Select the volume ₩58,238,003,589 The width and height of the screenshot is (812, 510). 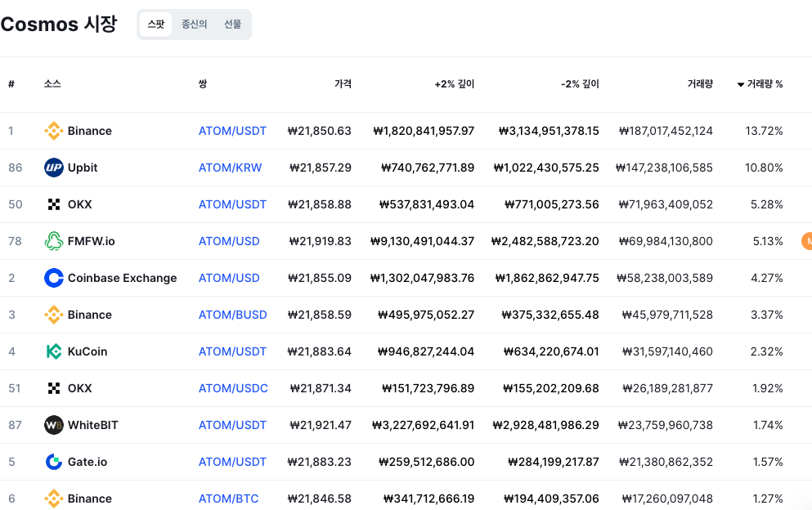tap(665, 278)
